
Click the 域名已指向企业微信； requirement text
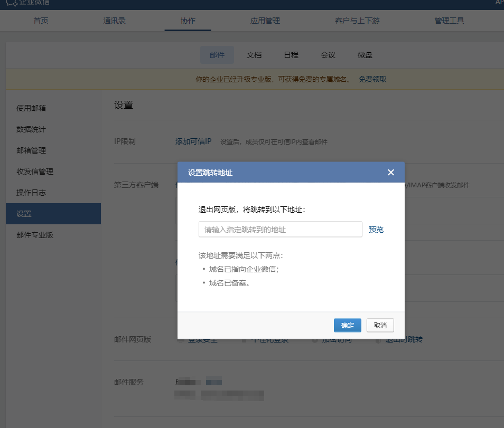point(244,269)
